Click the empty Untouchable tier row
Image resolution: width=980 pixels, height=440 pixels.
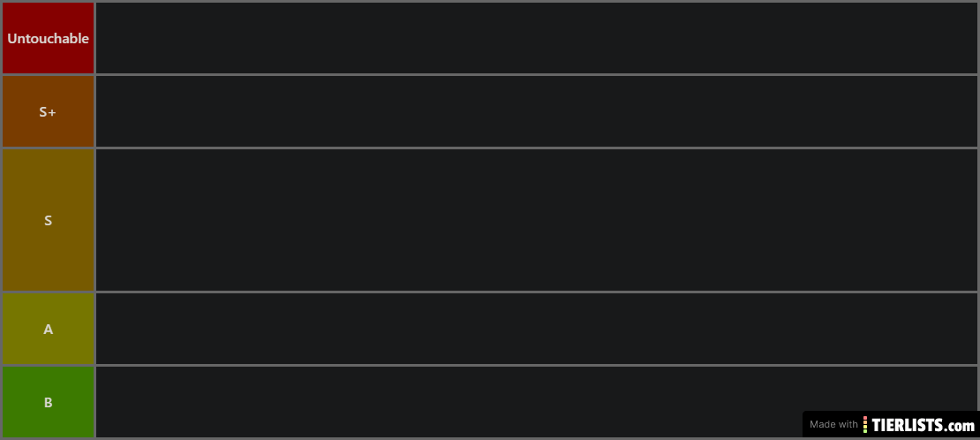[x=536, y=38]
